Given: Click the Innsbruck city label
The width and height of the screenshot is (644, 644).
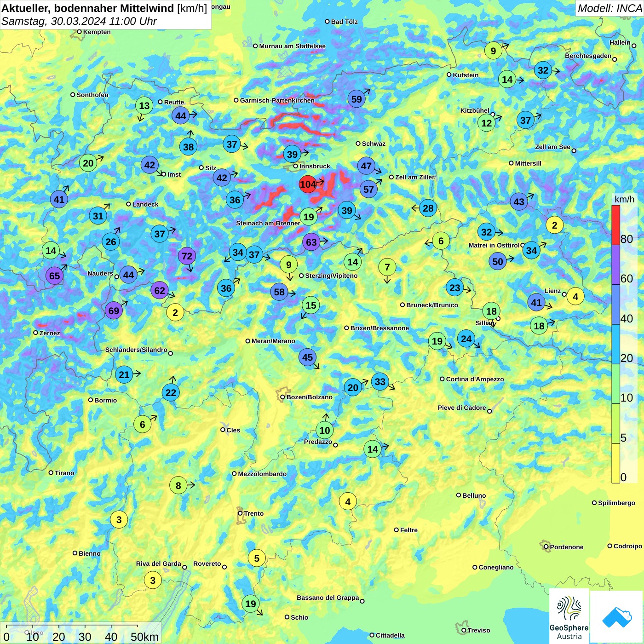Looking at the screenshot, I should pos(315,166).
